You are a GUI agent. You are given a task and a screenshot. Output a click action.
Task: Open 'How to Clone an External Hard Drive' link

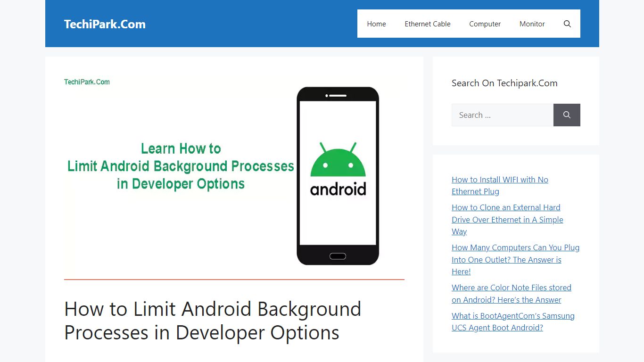pyautogui.click(x=507, y=220)
